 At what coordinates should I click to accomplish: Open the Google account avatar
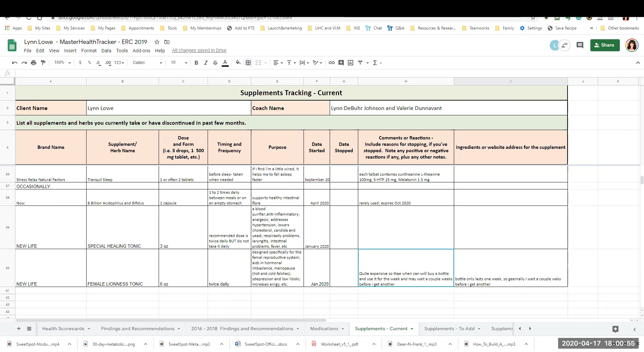tap(632, 45)
